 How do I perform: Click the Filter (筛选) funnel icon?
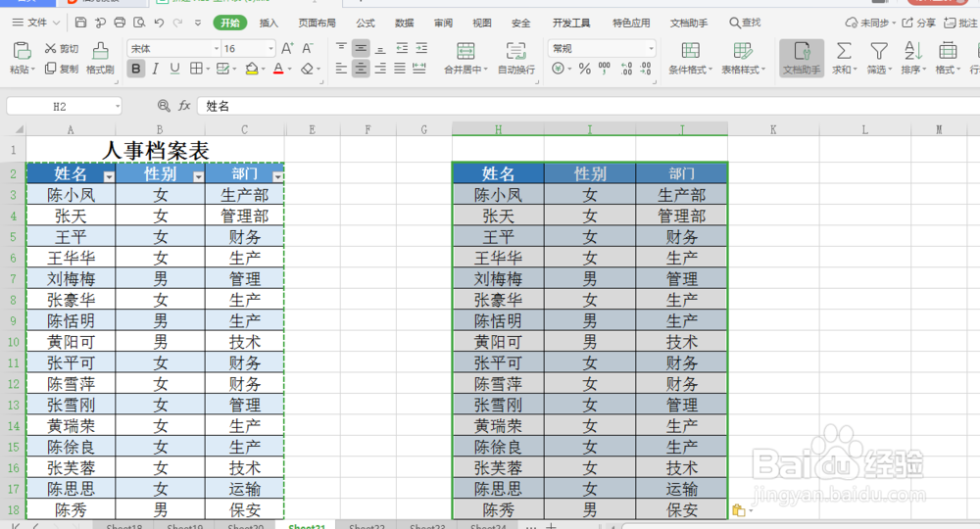879,51
